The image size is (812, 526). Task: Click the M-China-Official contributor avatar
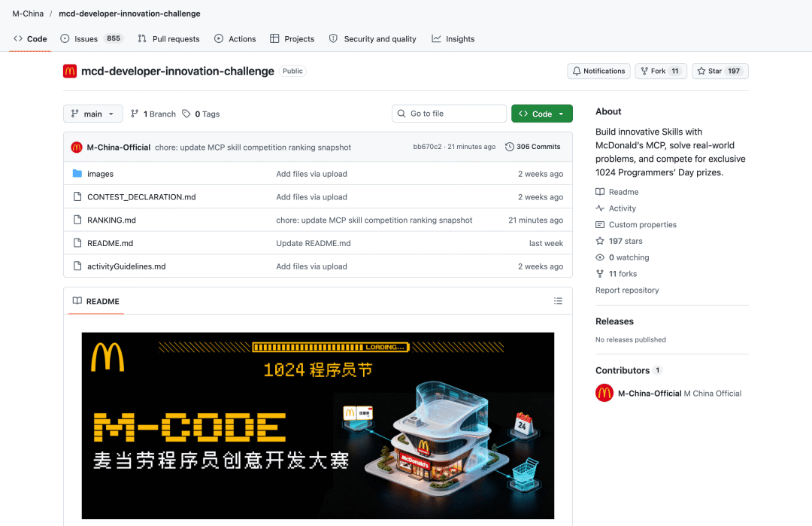click(604, 394)
